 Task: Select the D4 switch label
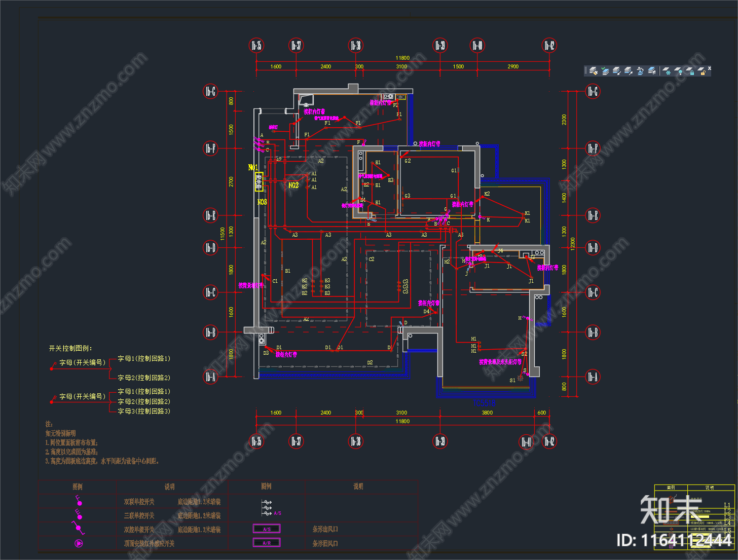point(426,311)
